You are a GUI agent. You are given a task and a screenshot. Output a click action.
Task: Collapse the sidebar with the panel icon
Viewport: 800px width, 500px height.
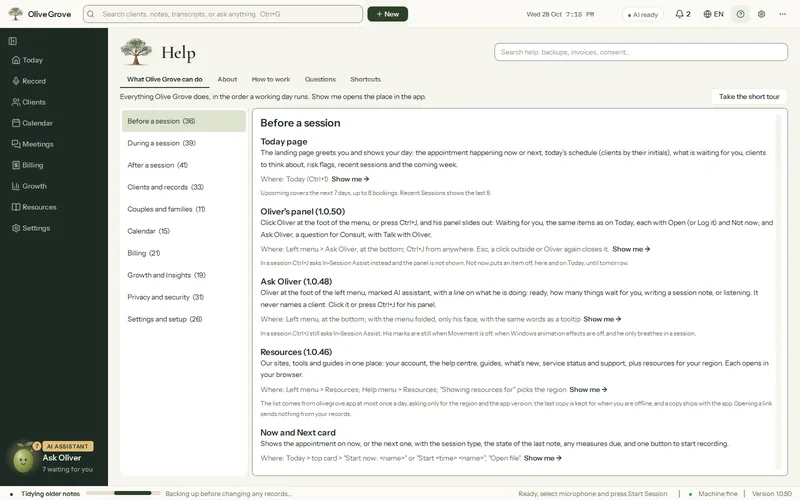[x=13, y=41]
